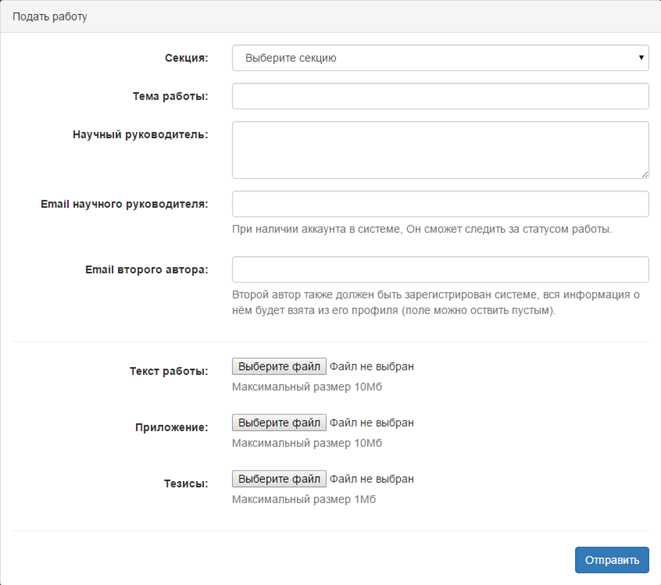Focus the Email второго автора field

click(440, 269)
